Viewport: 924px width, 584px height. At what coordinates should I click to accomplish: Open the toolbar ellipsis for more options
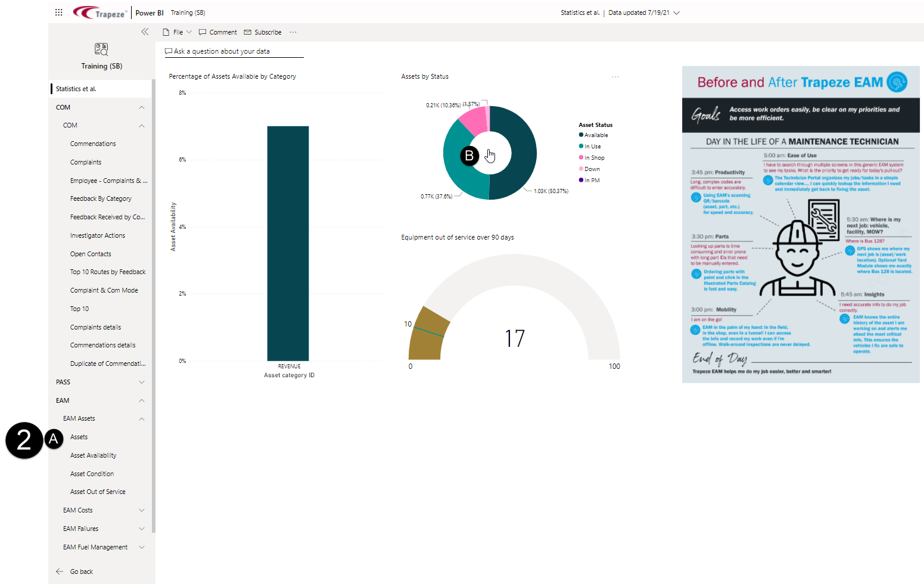(293, 32)
